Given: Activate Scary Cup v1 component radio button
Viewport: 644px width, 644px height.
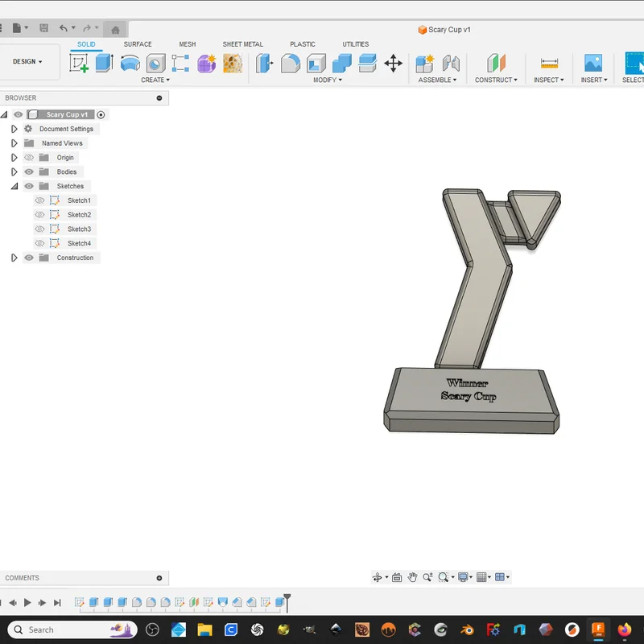Looking at the screenshot, I should (x=101, y=114).
